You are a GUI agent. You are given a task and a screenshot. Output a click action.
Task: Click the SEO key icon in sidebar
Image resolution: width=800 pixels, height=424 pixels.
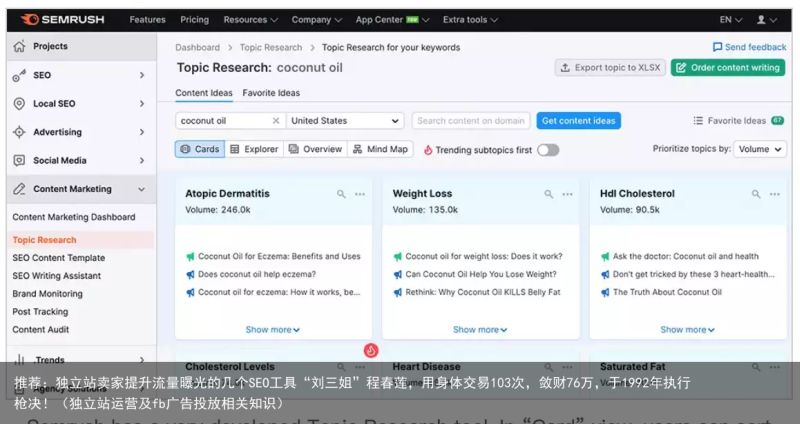19,76
